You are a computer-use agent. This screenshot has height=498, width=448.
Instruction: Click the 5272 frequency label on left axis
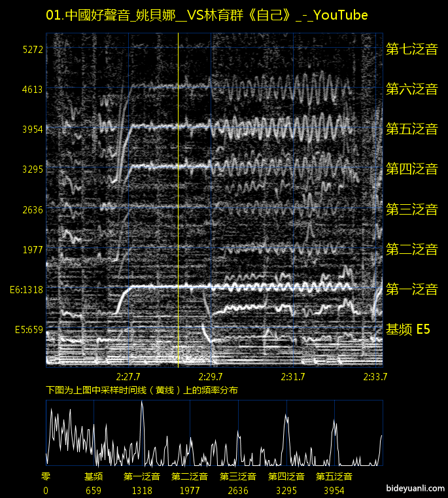[31, 50]
